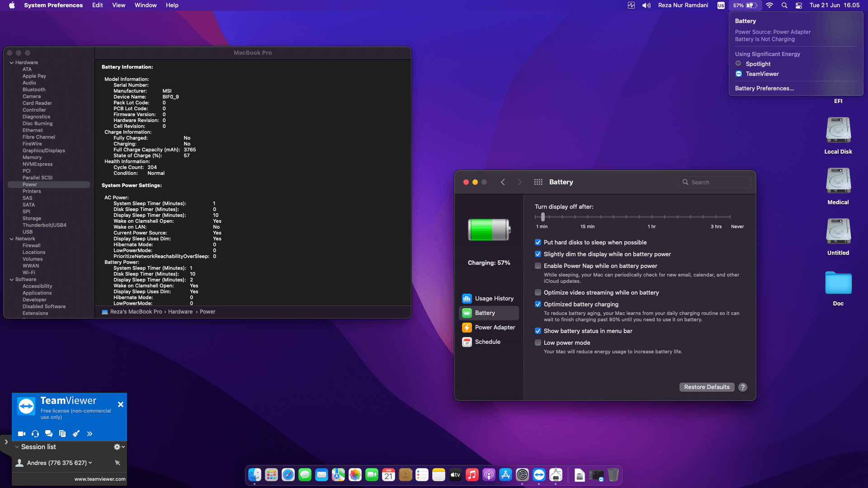Image resolution: width=868 pixels, height=488 pixels.
Task: Open Andres session options dropdown
Action: click(x=90, y=463)
